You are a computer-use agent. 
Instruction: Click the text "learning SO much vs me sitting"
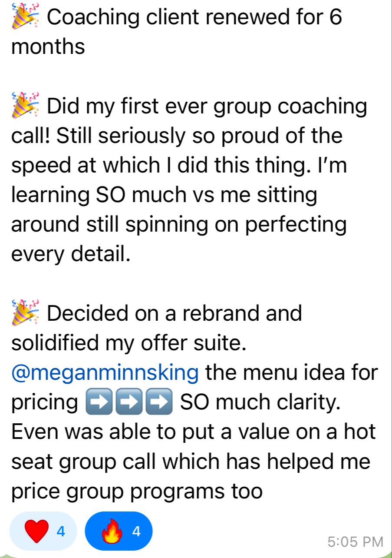pos(164,194)
